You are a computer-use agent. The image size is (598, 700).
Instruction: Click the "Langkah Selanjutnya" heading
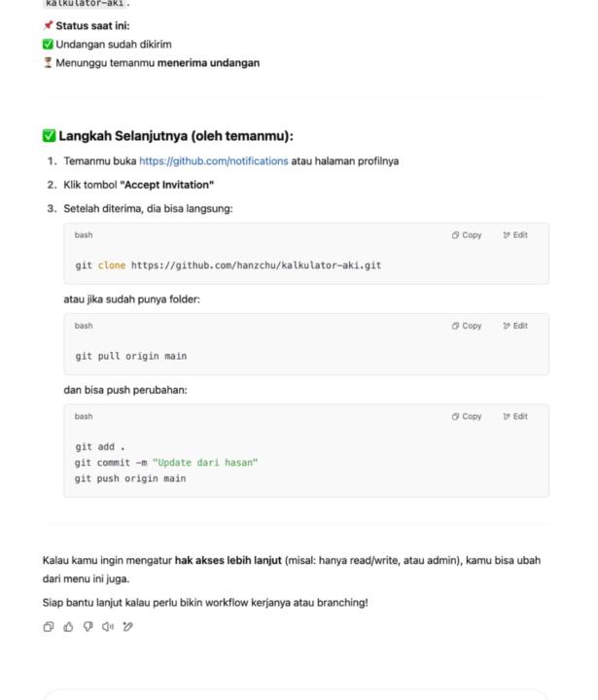[x=175, y=136]
